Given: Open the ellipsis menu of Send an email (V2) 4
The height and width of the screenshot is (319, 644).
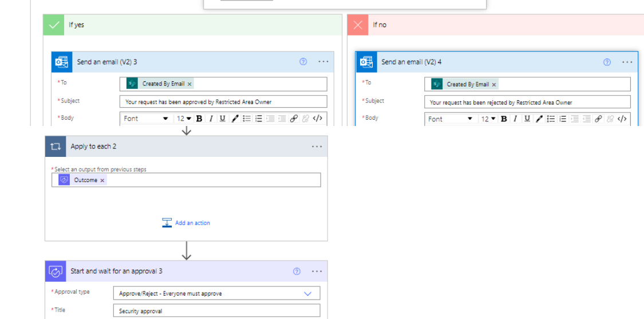Looking at the screenshot, I should [627, 62].
